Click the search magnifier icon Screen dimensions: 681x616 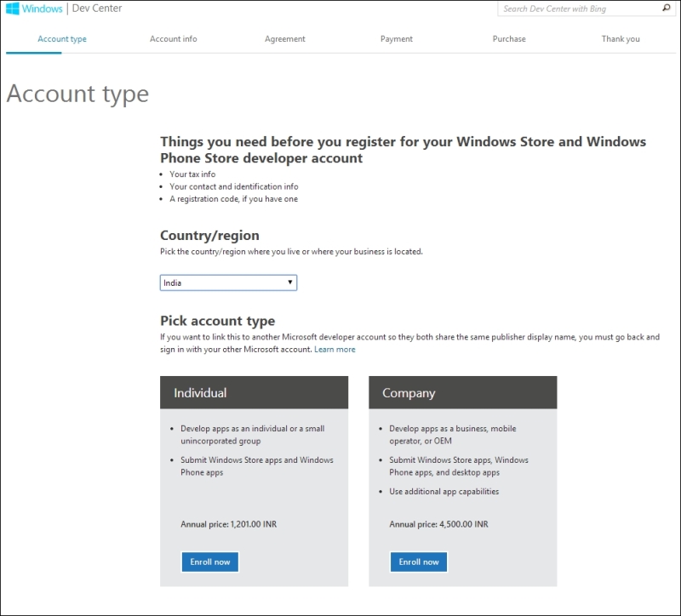point(667,9)
